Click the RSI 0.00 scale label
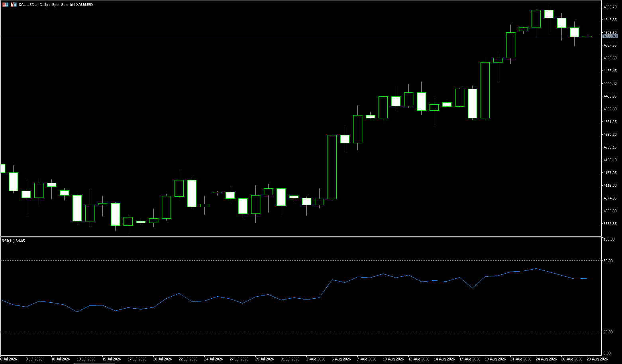The height and width of the screenshot is (364, 622). pyautogui.click(x=607, y=353)
